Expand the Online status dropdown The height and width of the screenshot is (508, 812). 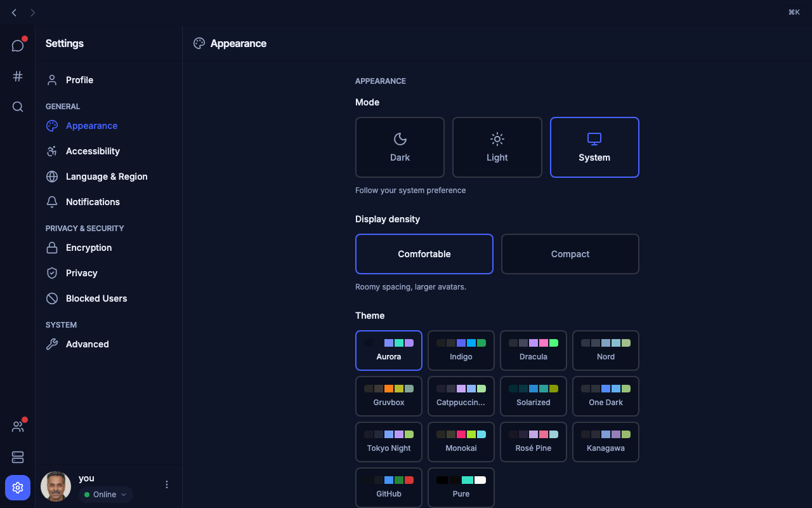[x=105, y=495]
